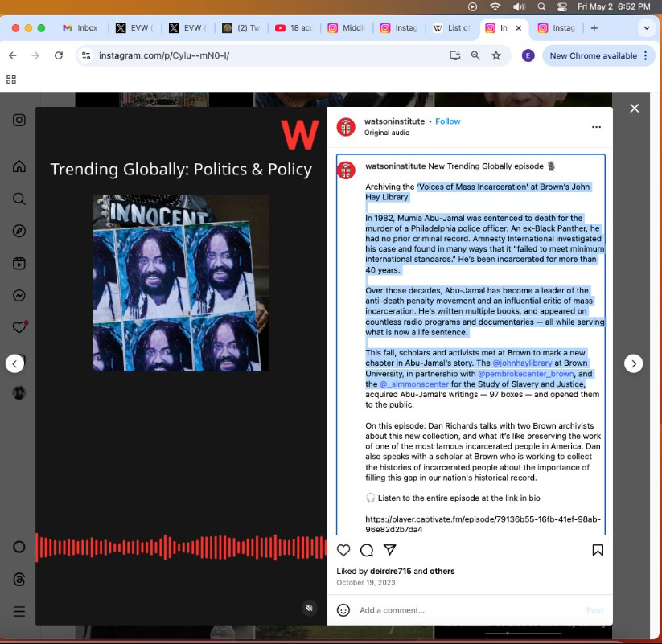
Task: Save post with bookmark icon
Action: [598, 550]
